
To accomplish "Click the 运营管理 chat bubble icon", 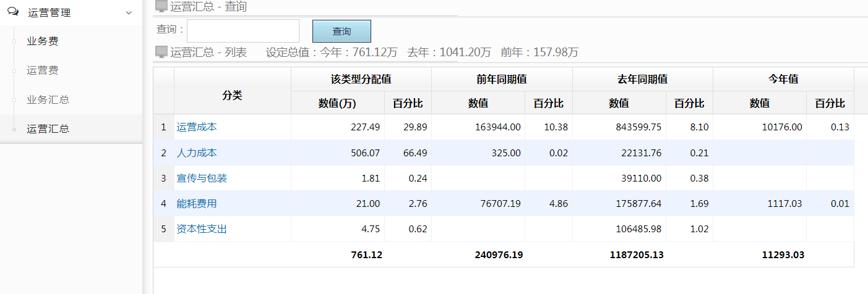I will tap(13, 12).
